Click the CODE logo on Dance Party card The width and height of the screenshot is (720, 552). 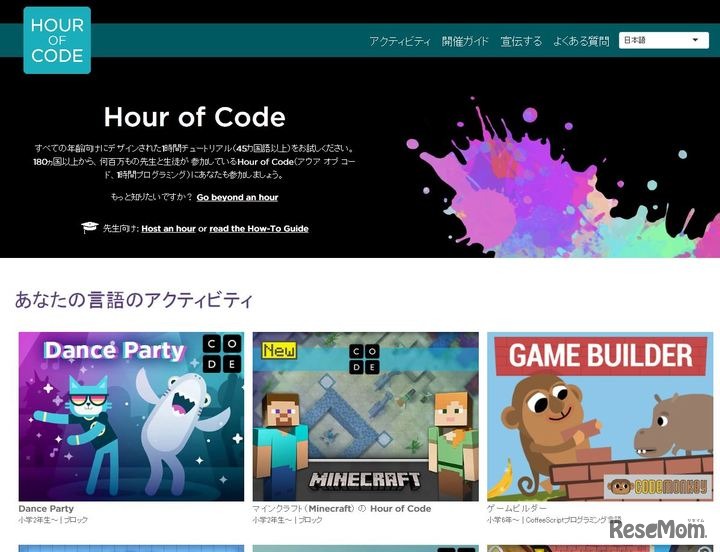tap(222, 354)
